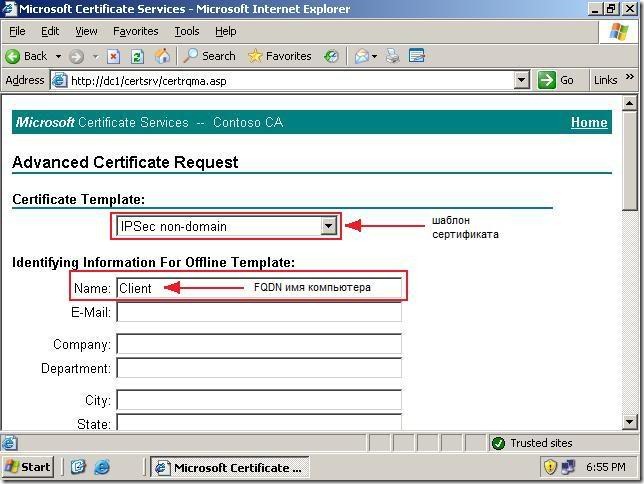Open the Help menu
The height and width of the screenshot is (484, 644).
(x=225, y=31)
